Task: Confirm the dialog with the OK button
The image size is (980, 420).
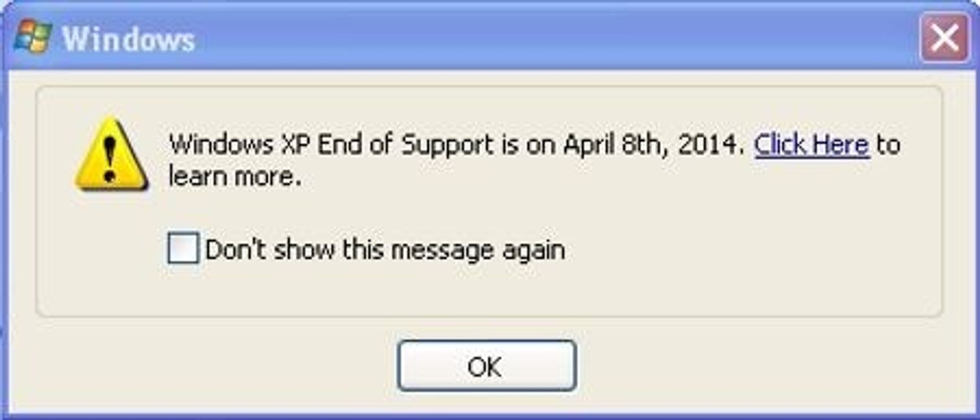Action: 486,366
